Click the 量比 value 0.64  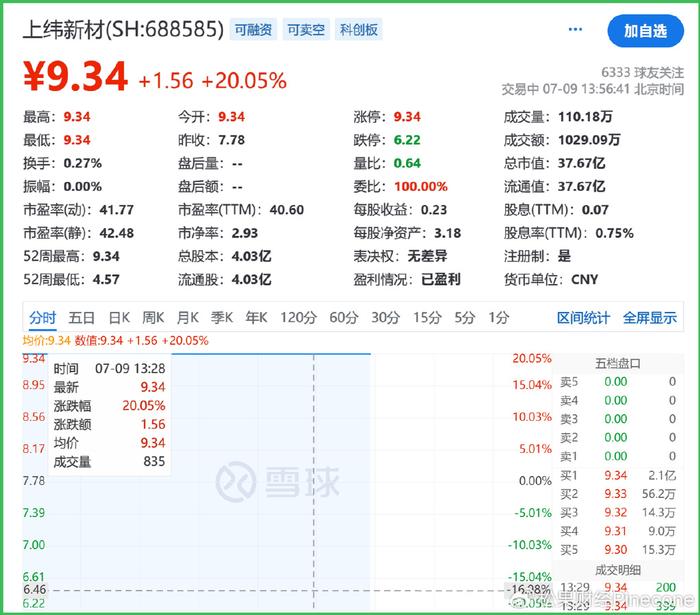pos(407,163)
